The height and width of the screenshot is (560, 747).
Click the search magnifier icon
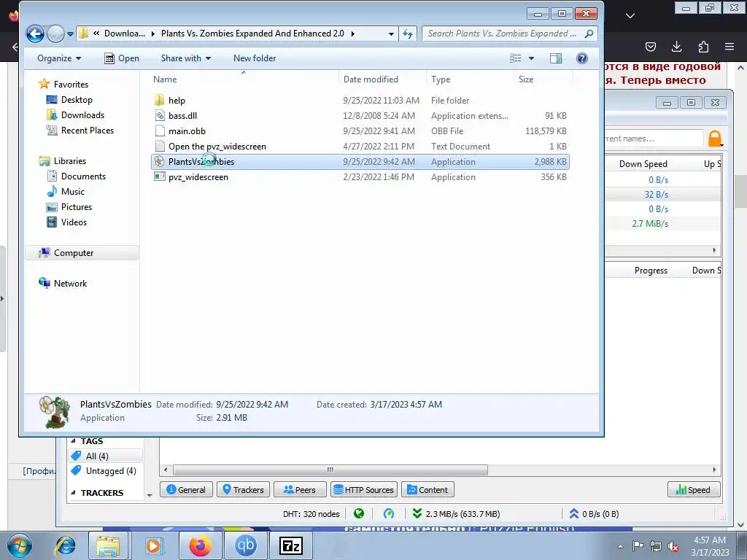tap(589, 34)
